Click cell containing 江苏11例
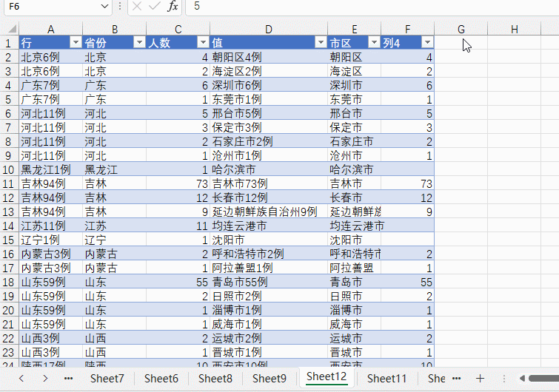The image size is (559, 392). coord(50,226)
